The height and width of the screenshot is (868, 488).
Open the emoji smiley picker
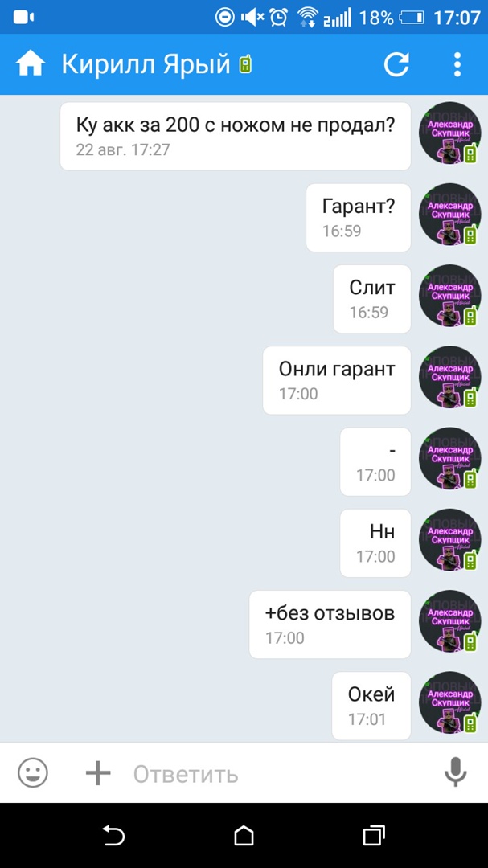click(x=33, y=773)
